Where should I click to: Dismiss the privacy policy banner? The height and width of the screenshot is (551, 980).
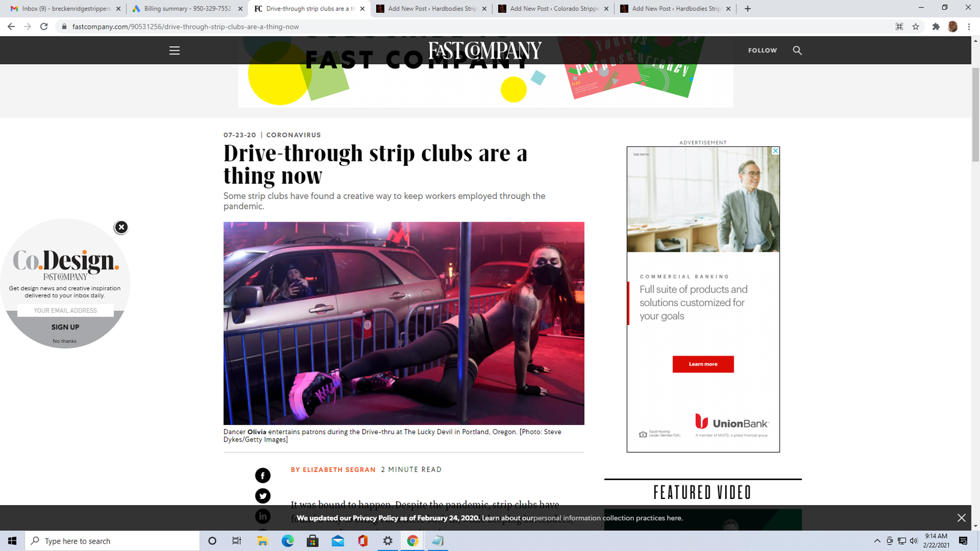coord(961,518)
